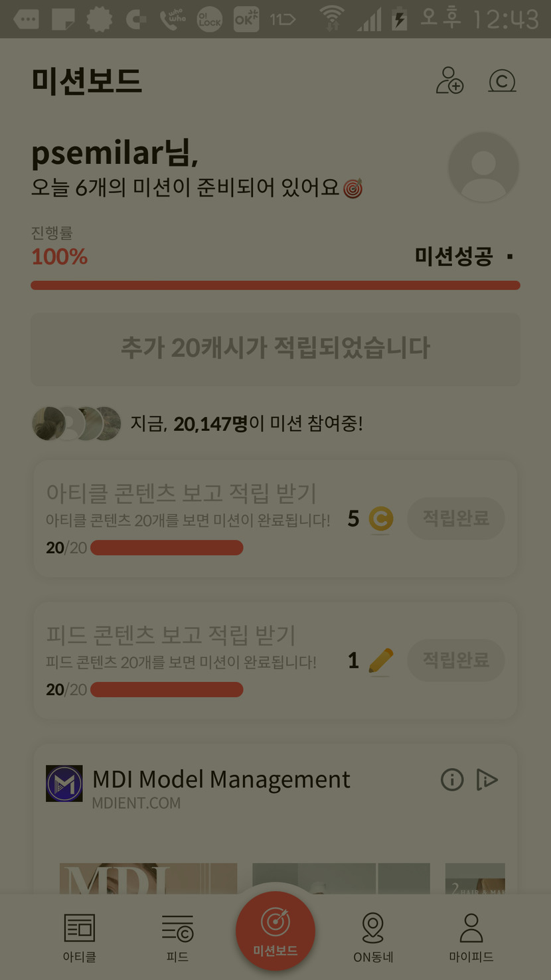Tap the red mission progress bar
Screen dimensions: 551x980
(275, 286)
